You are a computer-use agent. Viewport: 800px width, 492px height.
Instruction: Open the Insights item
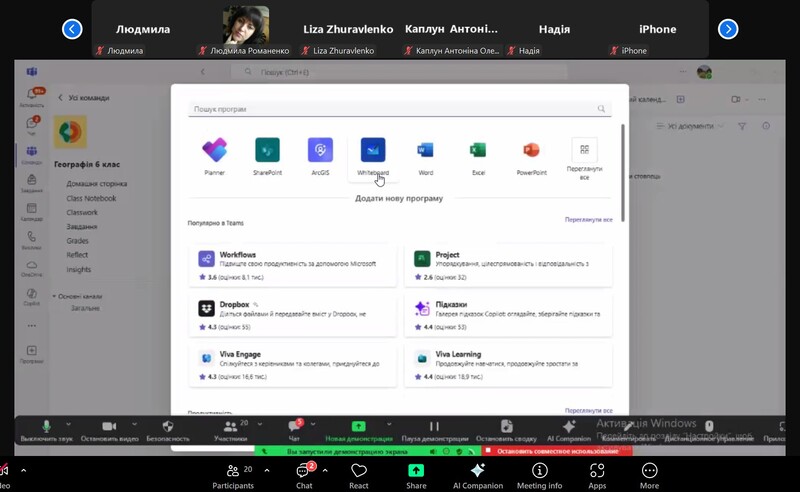tap(78, 269)
